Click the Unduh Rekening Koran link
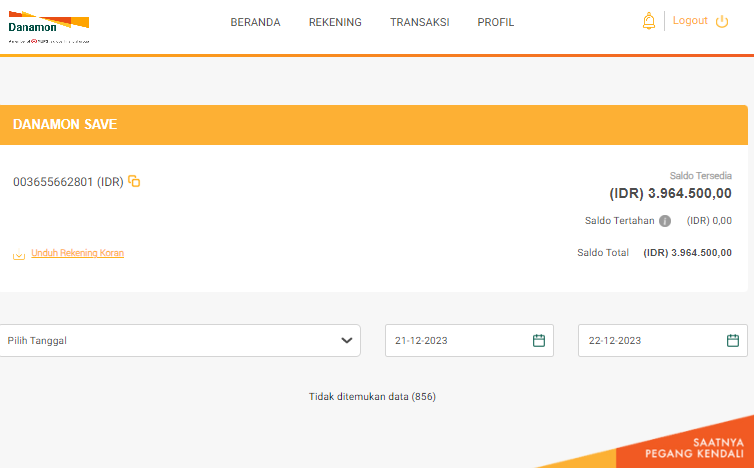754x468 pixels. (77, 253)
